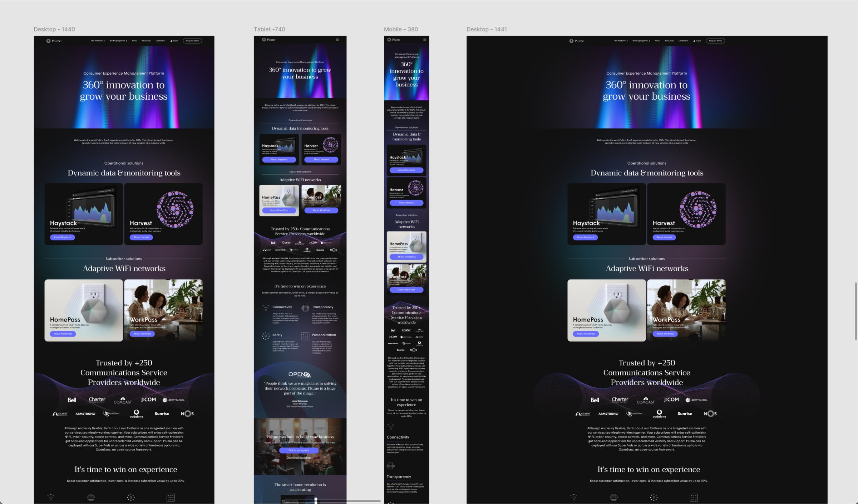Expand Working together menu in Desktop - 1441

[641, 41]
